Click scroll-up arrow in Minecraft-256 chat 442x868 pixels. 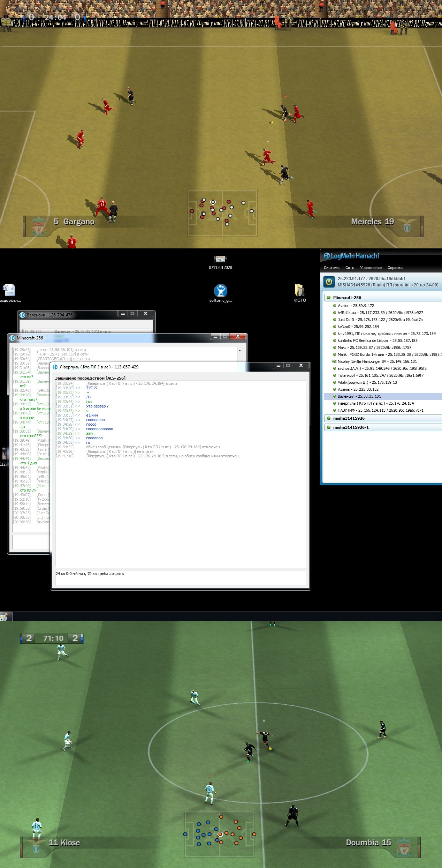pyautogui.click(x=240, y=350)
